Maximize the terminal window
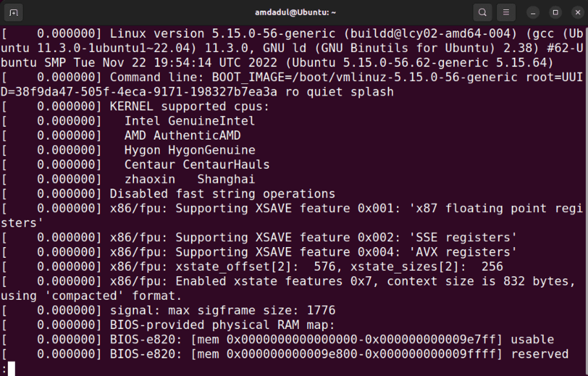The height and width of the screenshot is (376, 588). (555, 12)
